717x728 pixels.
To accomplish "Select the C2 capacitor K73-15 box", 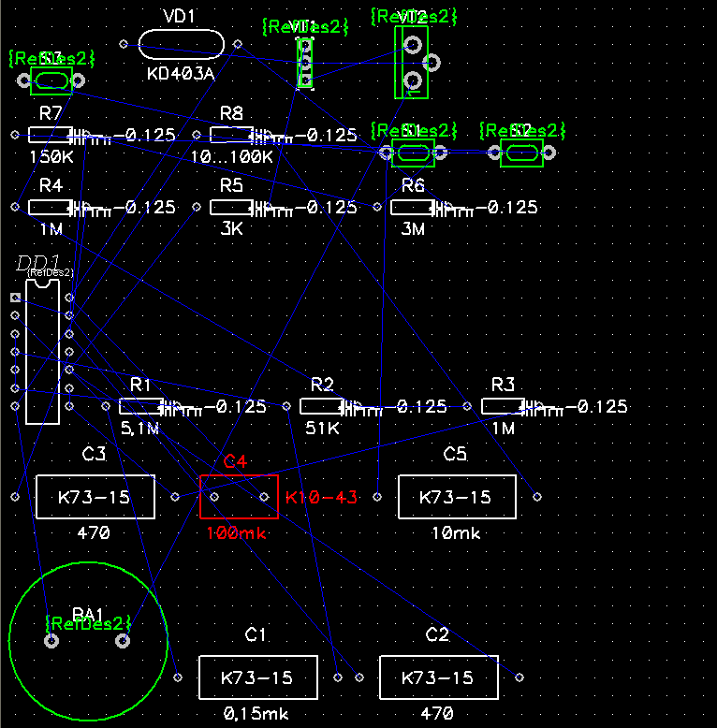I will tap(439, 677).
